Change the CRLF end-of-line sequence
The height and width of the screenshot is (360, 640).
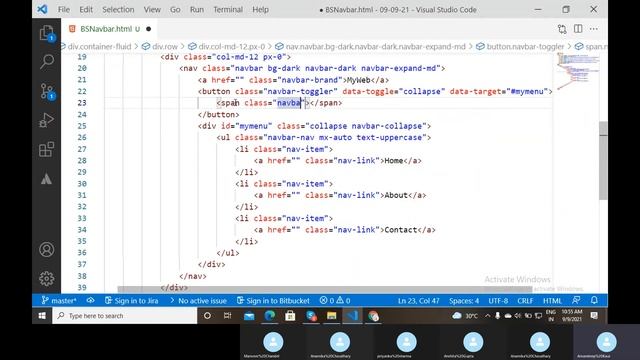tap(525, 301)
